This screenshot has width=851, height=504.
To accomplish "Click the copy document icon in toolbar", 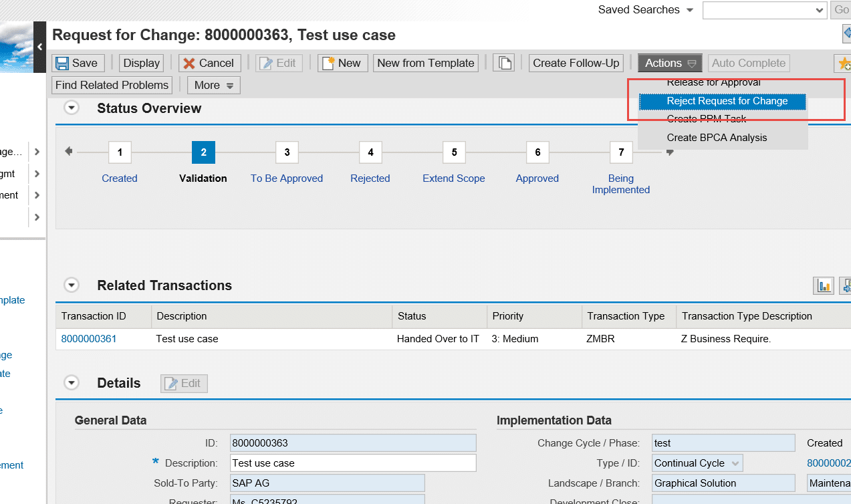I will (503, 63).
